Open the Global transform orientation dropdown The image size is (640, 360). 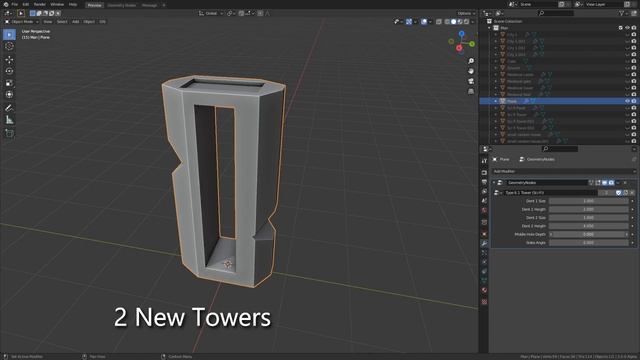coord(211,13)
